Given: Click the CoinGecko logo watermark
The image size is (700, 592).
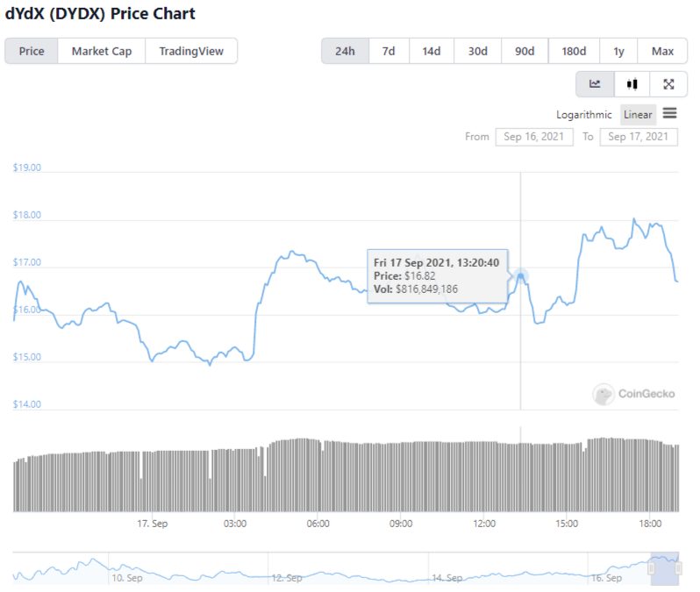Looking at the screenshot, I should point(633,394).
